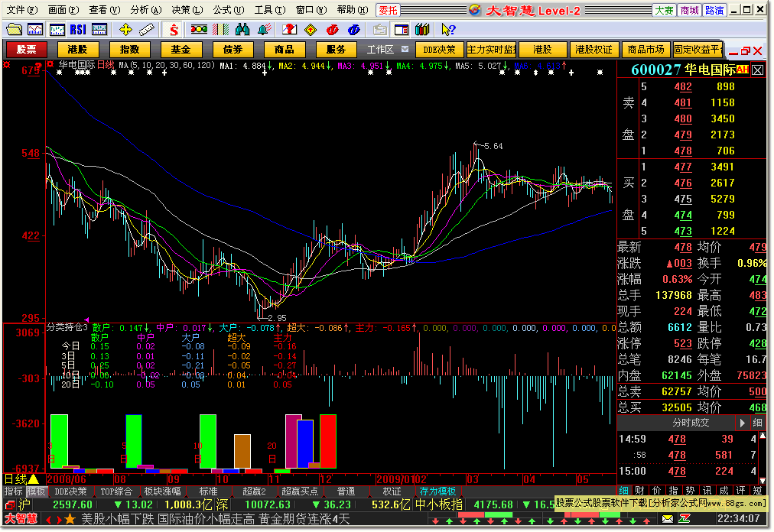Open the 分析 menu

[145, 10]
